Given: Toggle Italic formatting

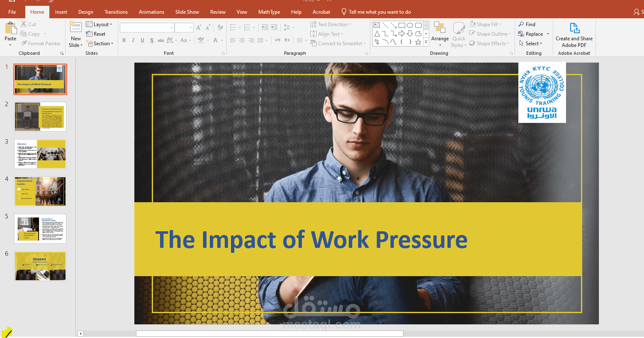Looking at the screenshot, I should [x=133, y=40].
